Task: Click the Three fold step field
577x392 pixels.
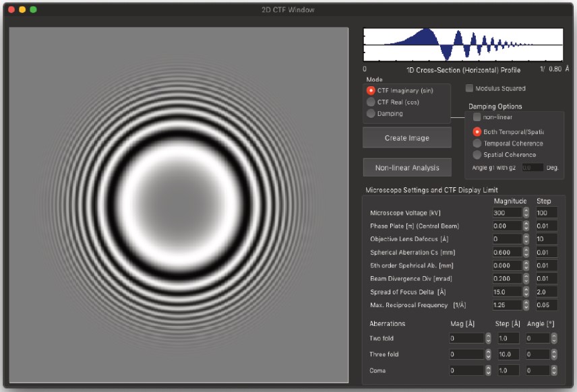Action: click(509, 354)
